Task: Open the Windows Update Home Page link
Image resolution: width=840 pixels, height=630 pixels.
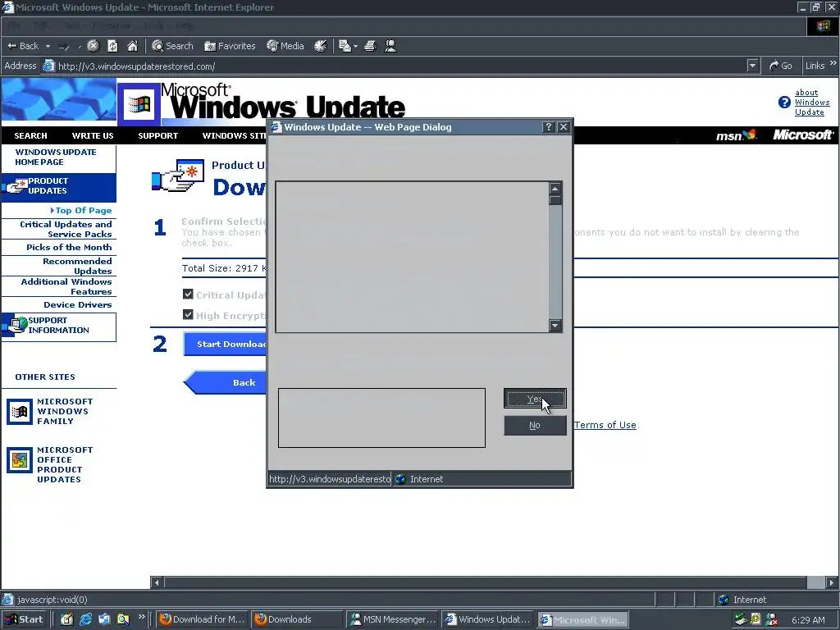Action: click(x=56, y=157)
